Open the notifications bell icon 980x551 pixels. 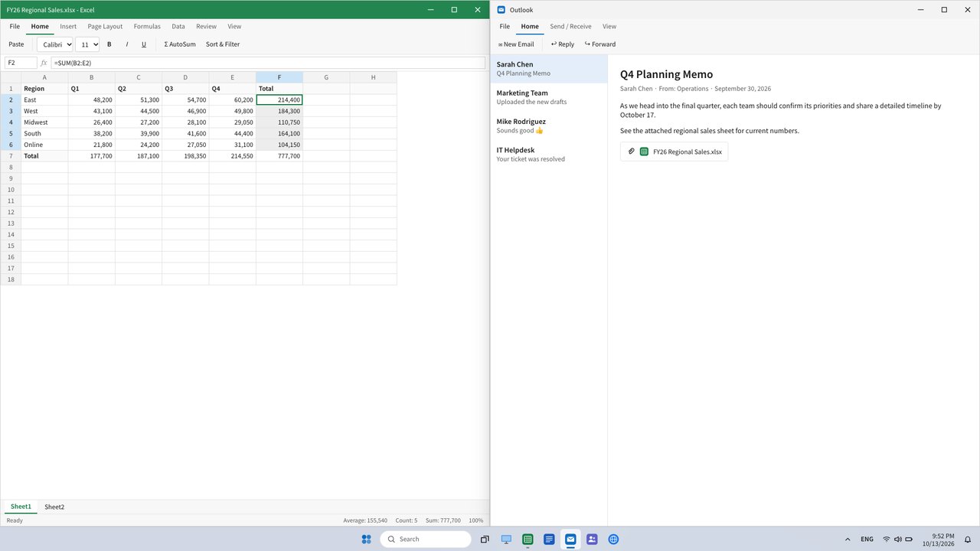[968, 540]
